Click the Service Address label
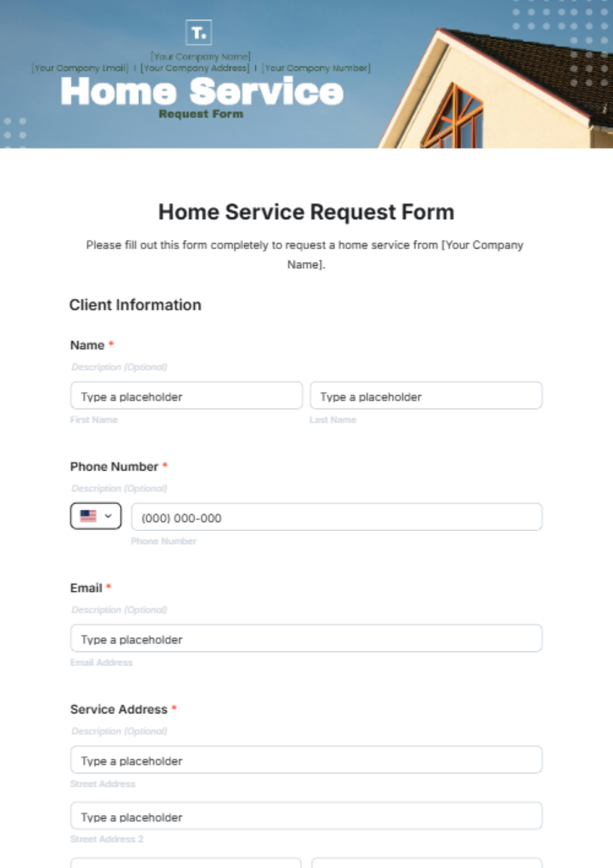This screenshot has width=613, height=868. (118, 709)
